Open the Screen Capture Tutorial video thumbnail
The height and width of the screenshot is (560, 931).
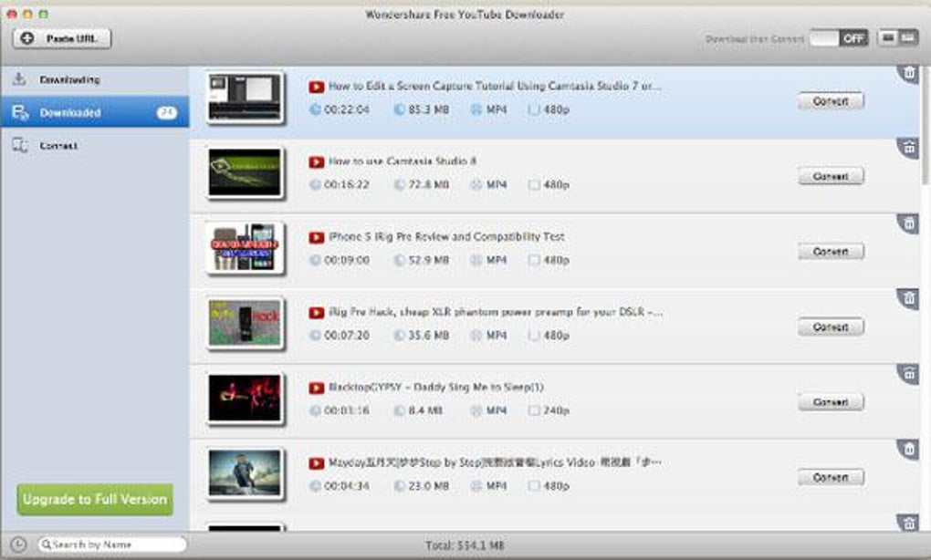(x=245, y=98)
